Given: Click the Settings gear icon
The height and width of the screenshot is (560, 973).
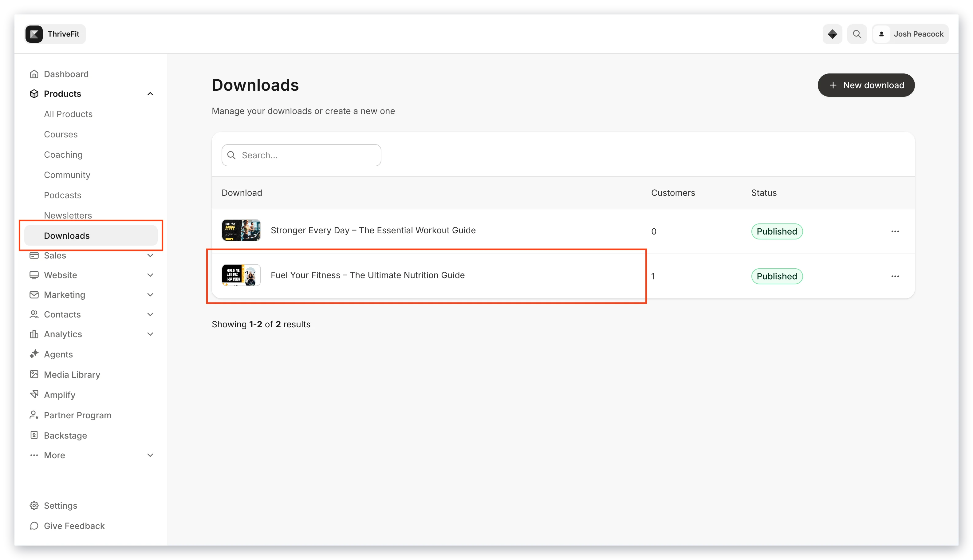Looking at the screenshot, I should click(x=34, y=505).
